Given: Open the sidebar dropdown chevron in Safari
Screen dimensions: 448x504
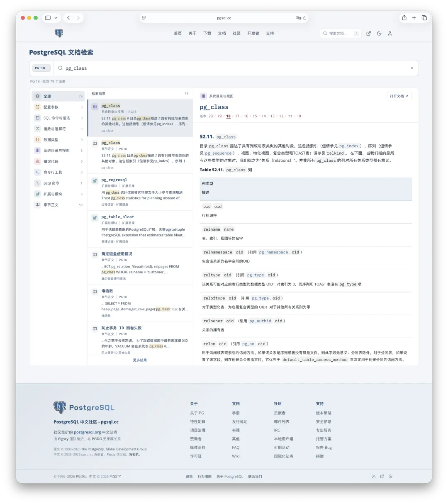Looking at the screenshot, I should (56, 18).
